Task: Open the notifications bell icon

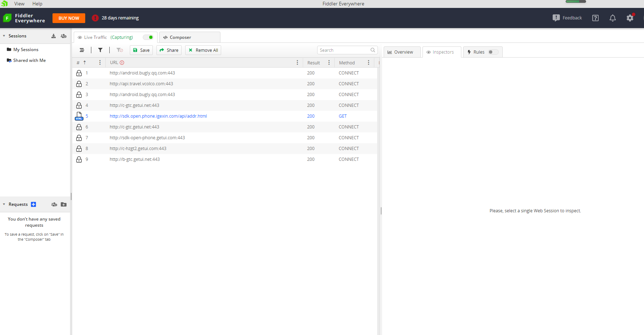Action: pyautogui.click(x=613, y=18)
